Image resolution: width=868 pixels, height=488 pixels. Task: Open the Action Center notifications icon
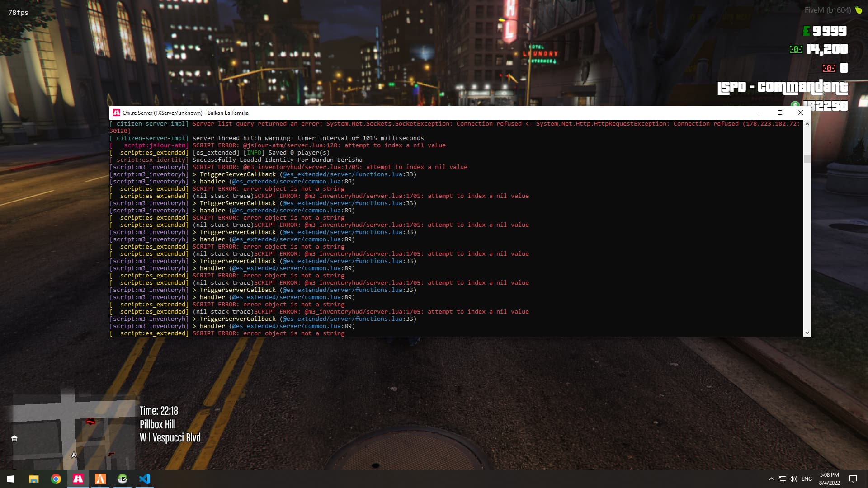(853, 479)
